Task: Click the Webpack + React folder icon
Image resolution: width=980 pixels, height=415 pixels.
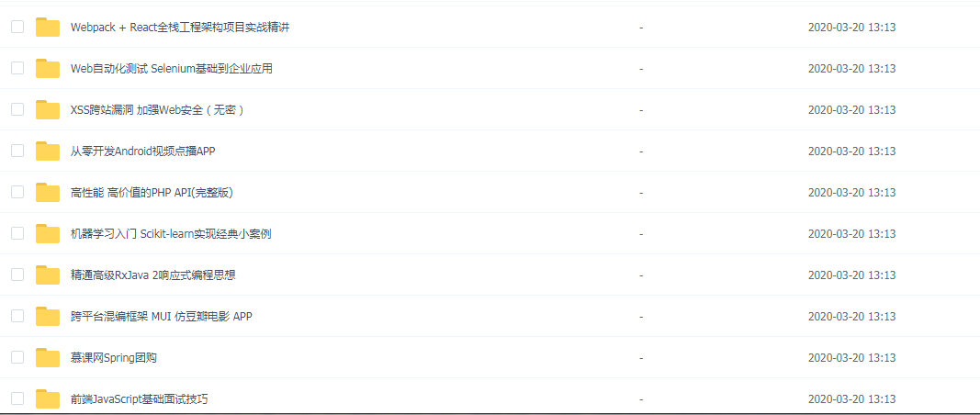Action: tap(48, 27)
